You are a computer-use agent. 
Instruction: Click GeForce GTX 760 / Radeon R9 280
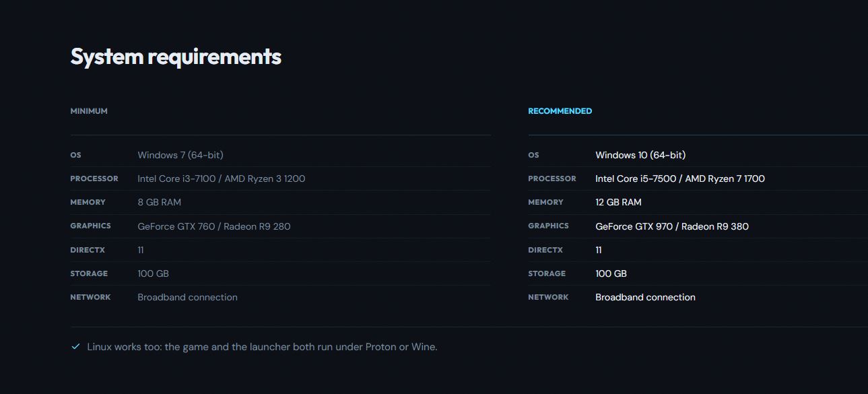point(214,226)
